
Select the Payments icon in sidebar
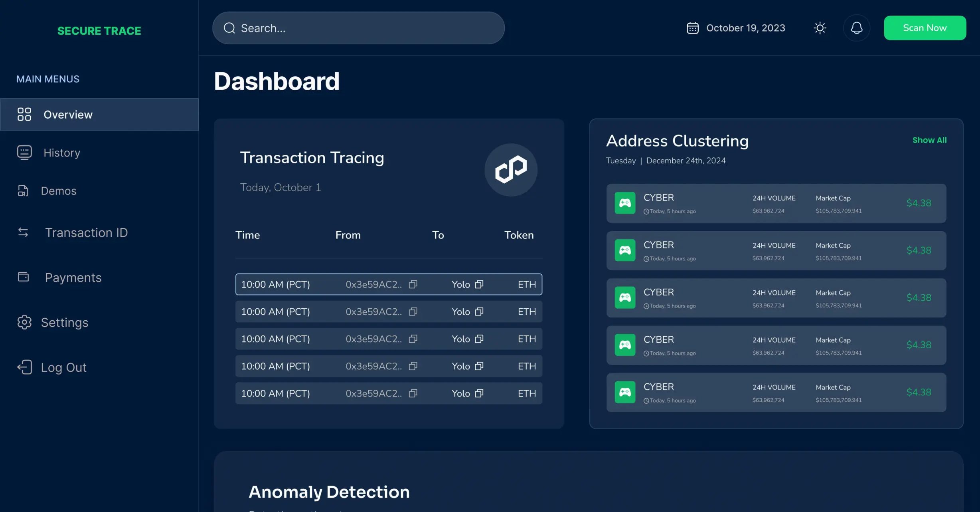[x=23, y=277]
